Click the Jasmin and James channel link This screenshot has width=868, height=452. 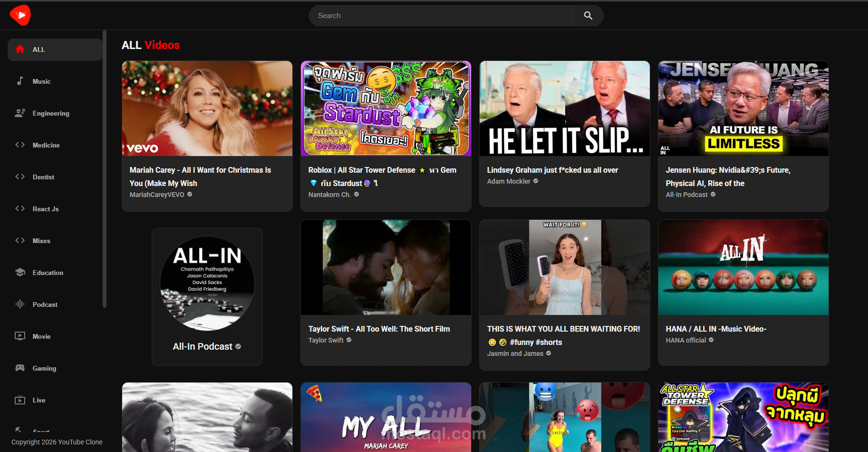(x=515, y=354)
